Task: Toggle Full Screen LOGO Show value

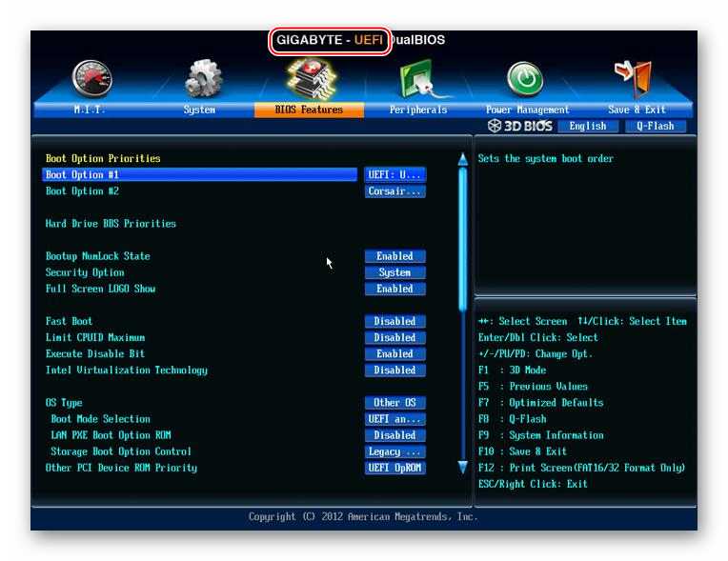Action: point(394,289)
